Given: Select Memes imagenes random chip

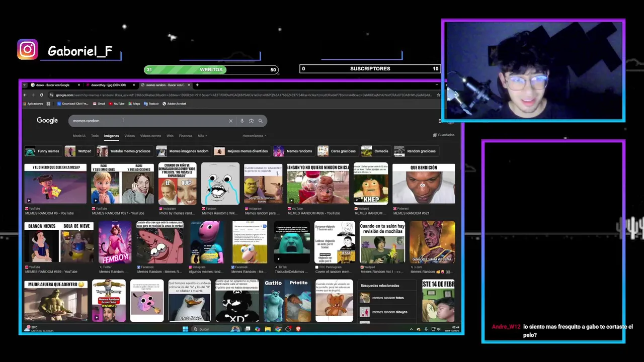Looking at the screenshot, I should 183,151.
